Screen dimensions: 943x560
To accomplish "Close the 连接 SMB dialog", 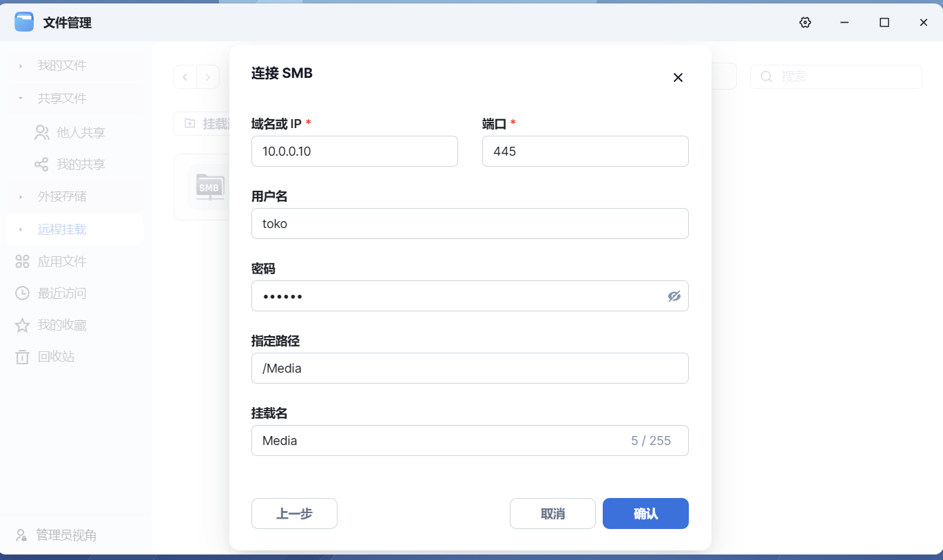I will coord(678,77).
